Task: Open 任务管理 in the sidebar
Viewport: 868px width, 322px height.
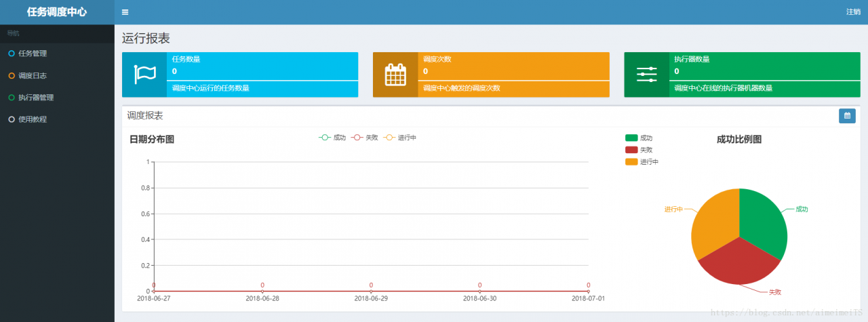Action: (x=57, y=54)
